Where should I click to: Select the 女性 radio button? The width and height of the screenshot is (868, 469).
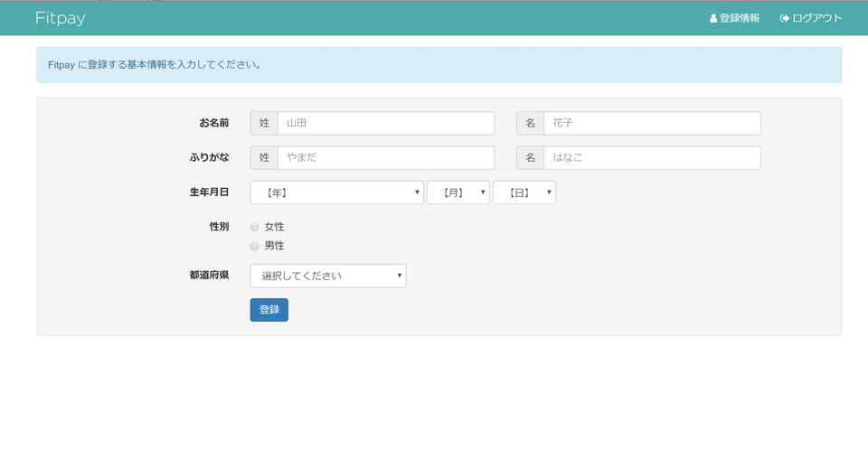[254, 227]
